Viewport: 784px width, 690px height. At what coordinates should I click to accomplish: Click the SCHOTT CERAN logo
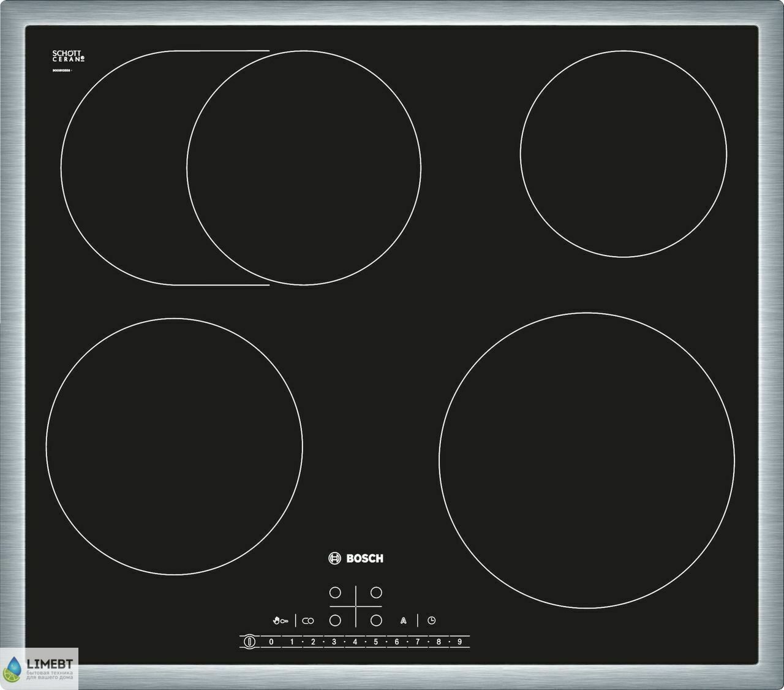point(68,56)
